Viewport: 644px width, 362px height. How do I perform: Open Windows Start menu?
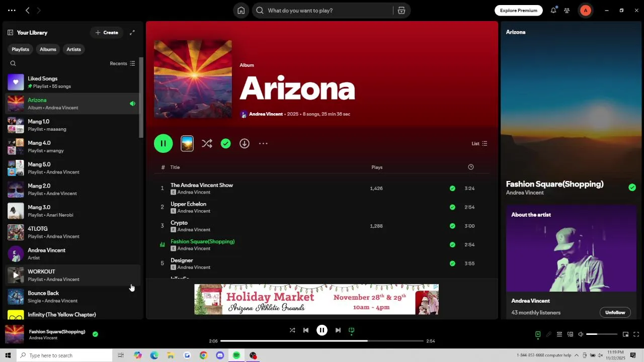8,355
